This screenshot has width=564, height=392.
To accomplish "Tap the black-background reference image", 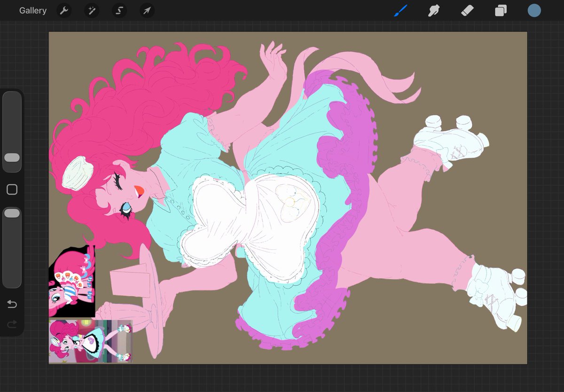I will [x=72, y=281].
